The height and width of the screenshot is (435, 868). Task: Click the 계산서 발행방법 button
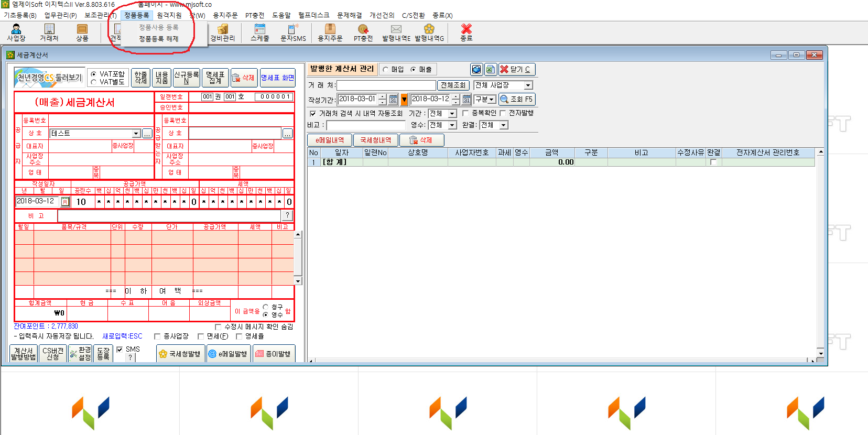23,354
